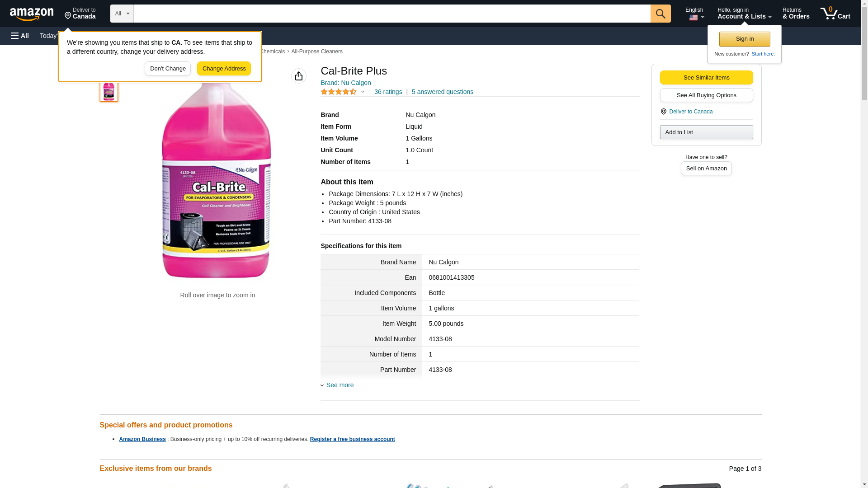
Task: Expand the star ratings breakdown arrow
Action: tap(363, 92)
